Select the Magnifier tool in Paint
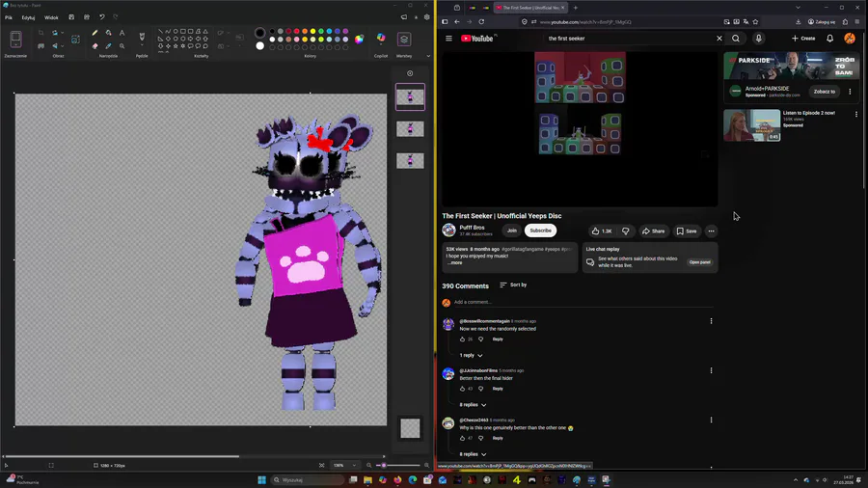Screen dimensions: 868x488 pos(122,46)
